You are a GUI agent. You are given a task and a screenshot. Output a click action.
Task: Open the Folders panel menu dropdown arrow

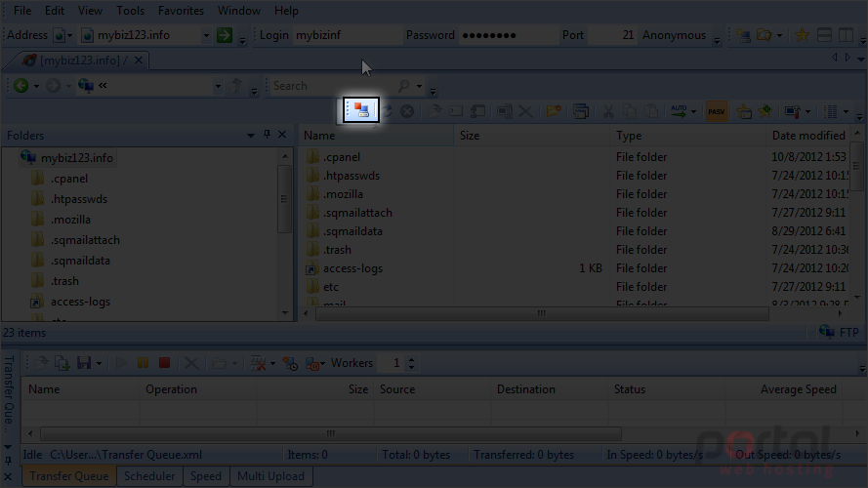251,135
